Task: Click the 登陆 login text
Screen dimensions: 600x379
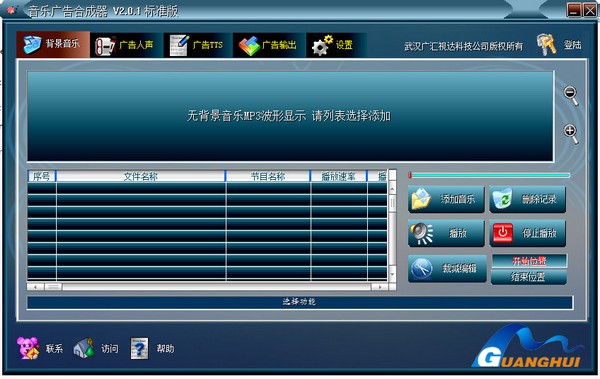Action: 572,45
